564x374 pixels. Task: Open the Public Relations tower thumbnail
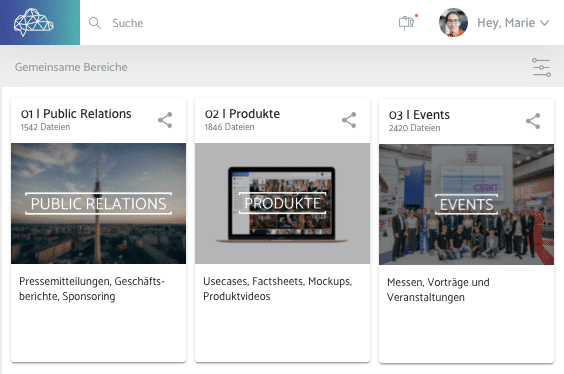tap(99, 204)
